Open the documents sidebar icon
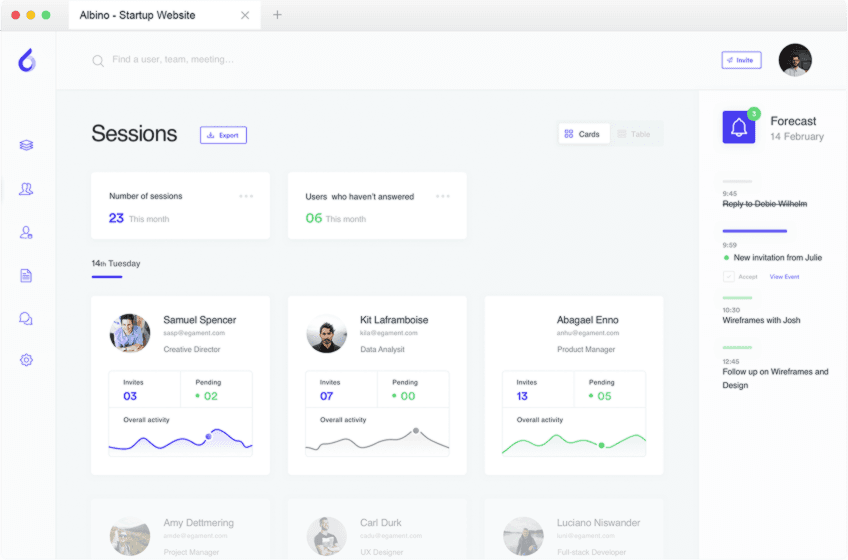 [x=26, y=275]
